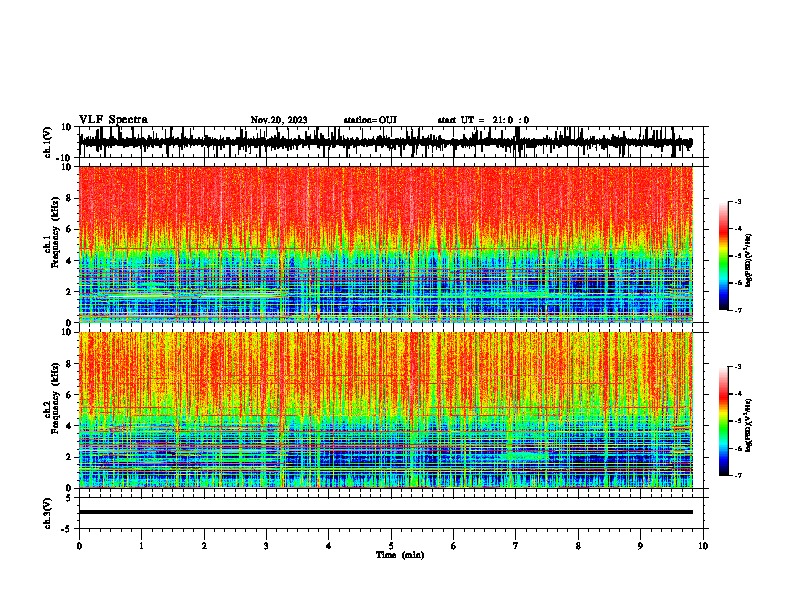Click the "-7" label below ch.2 color scale

pyautogui.click(x=737, y=475)
